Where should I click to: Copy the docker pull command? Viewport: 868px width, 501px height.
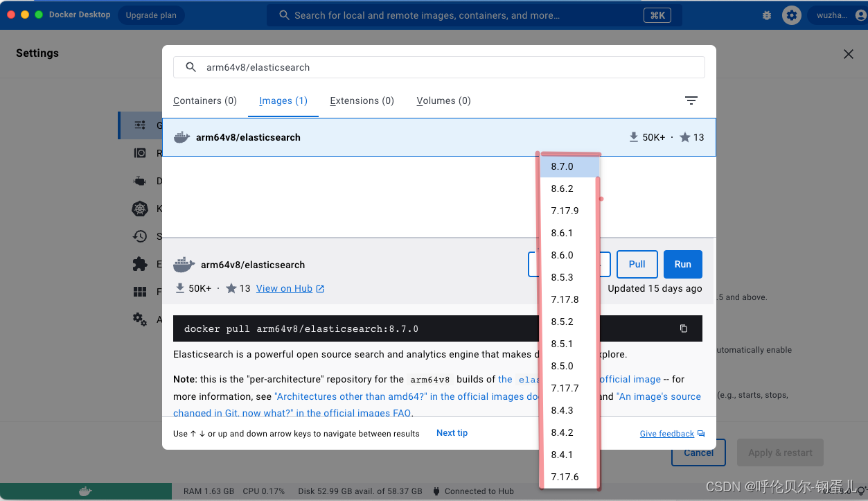[684, 328]
